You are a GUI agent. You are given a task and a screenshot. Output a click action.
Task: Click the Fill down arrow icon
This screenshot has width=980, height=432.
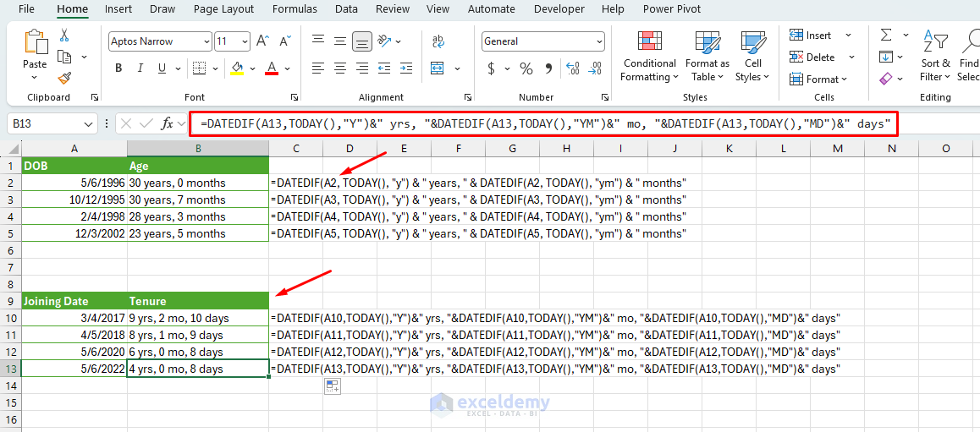(x=885, y=57)
